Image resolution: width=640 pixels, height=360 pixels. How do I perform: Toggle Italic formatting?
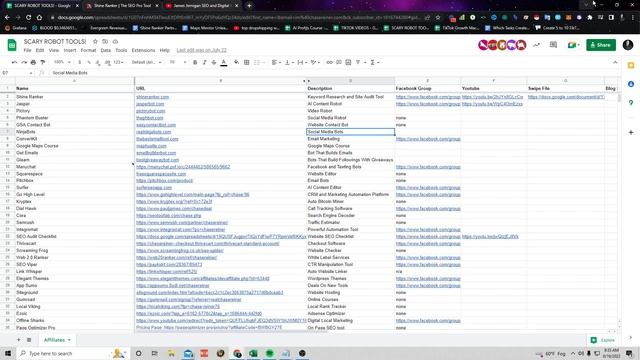click(204, 62)
